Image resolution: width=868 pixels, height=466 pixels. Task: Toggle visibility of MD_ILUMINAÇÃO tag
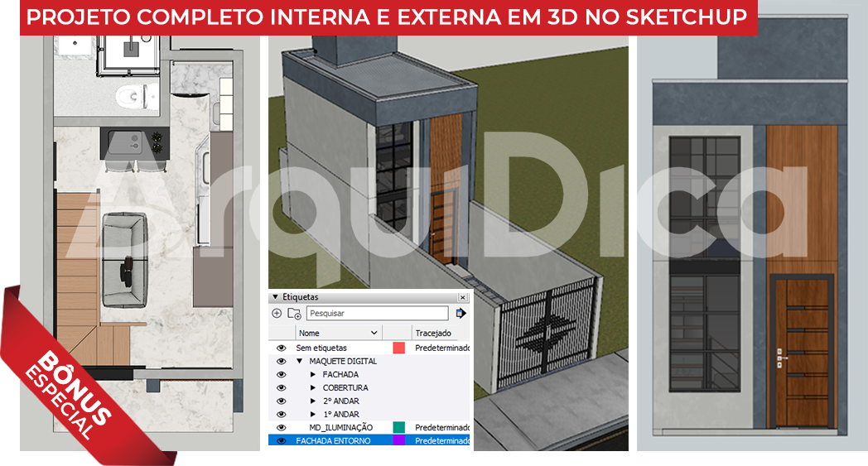(282, 428)
